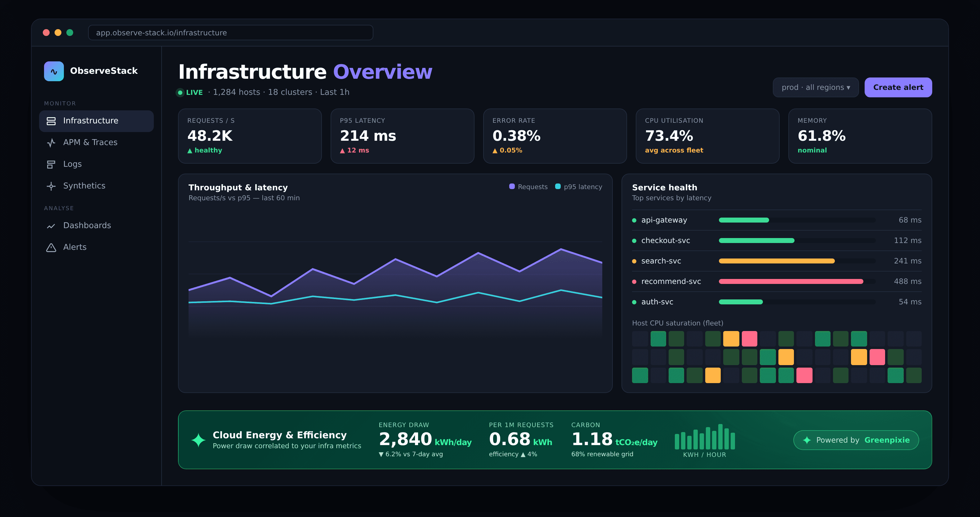Open Dashboards from the sidebar
Image resolution: width=980 pixels, height=517 pixels.
point(96,226)
